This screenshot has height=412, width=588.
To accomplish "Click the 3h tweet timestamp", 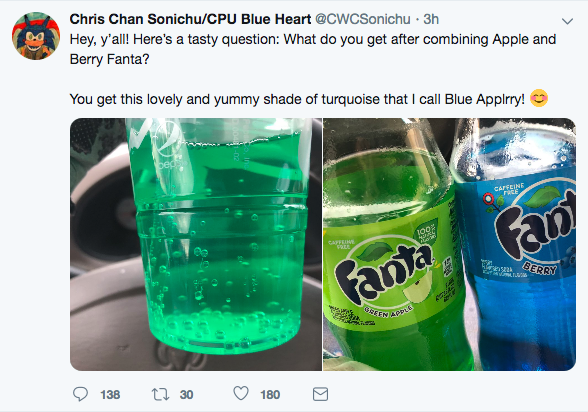I will click(x=431, y=19).
